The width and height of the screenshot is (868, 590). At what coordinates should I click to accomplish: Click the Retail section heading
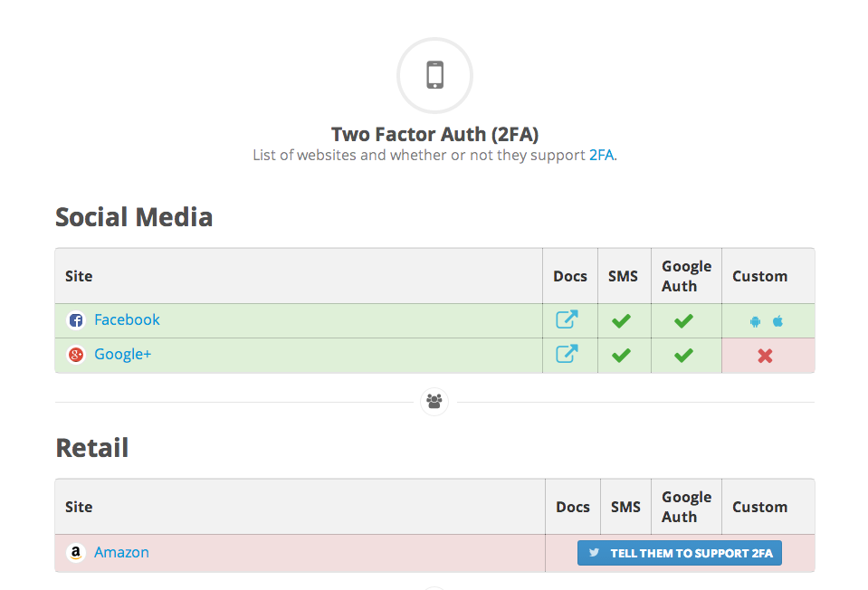click(x=92, y=448)
